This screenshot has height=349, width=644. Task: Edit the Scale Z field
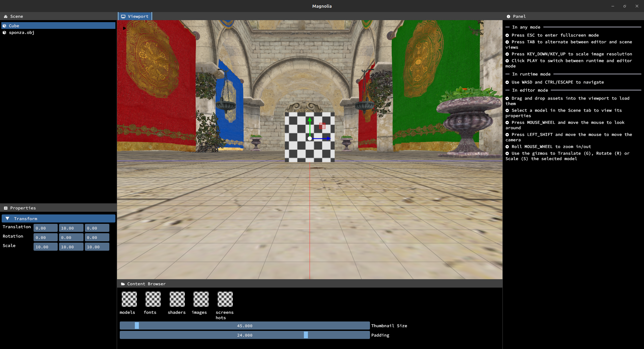97,247
